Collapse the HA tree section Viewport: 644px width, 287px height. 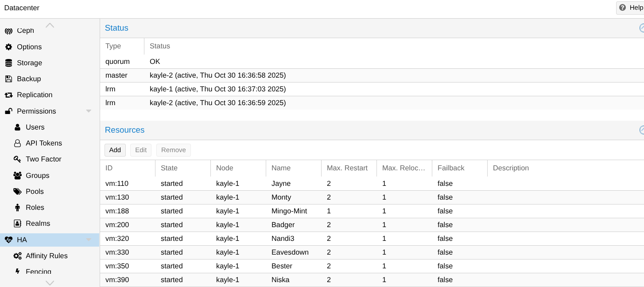click(89, 240)
